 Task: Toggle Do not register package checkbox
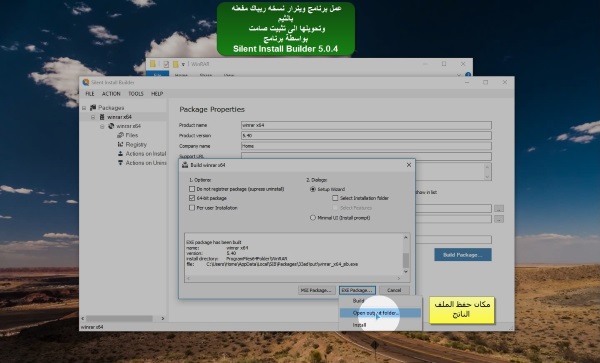[192, 189]
